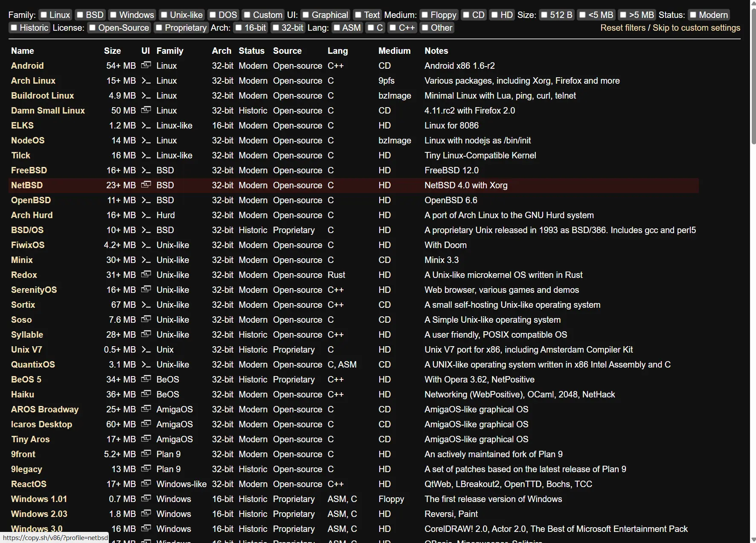This screenshot has width=756, height=543.
Task: Click the Name column header
Action: pos(23,51)
